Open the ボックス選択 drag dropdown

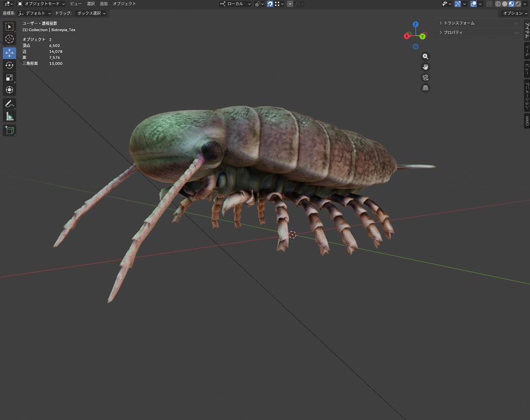pyautogui.click(x=91, y=13)
